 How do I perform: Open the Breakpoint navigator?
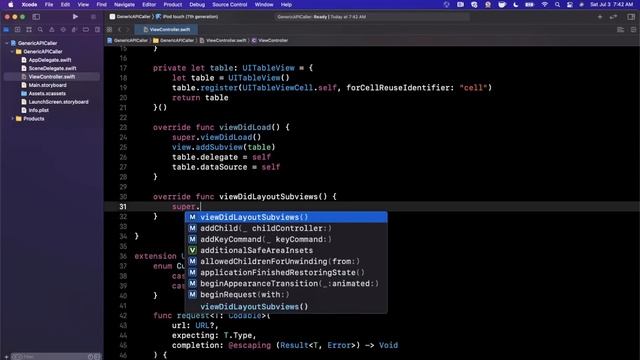click(86, 30)
